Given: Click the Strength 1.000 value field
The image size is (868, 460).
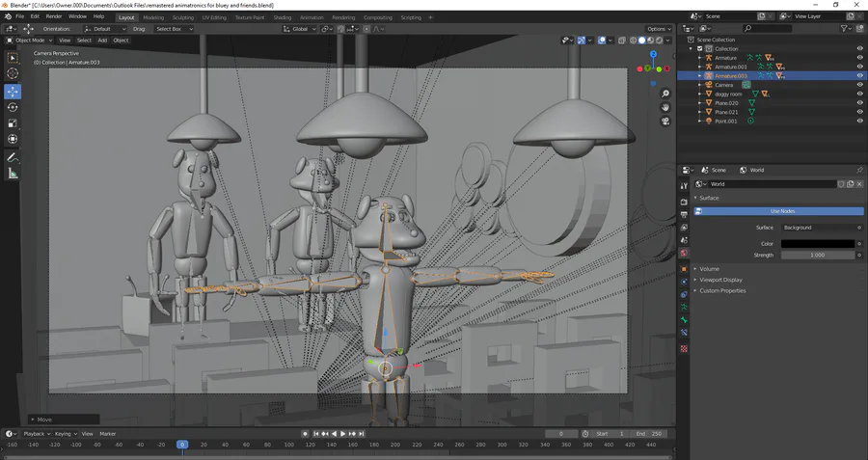Looking at the screenshot, I should point(818,256).
